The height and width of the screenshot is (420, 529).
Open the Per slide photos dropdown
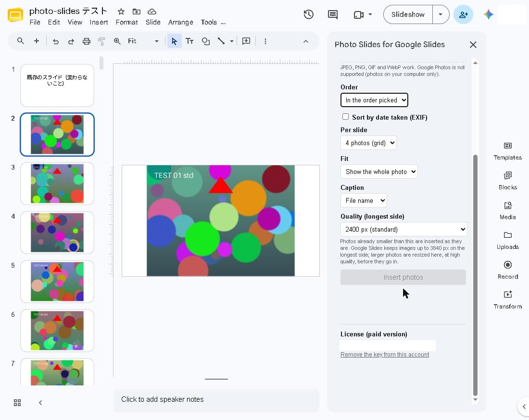(x=368, y=143)
